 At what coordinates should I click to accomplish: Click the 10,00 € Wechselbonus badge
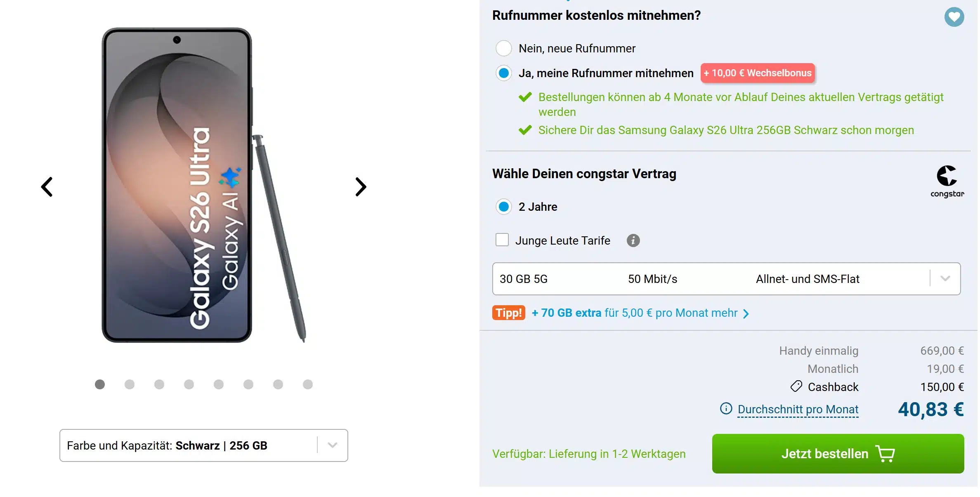tap(757, 73)
